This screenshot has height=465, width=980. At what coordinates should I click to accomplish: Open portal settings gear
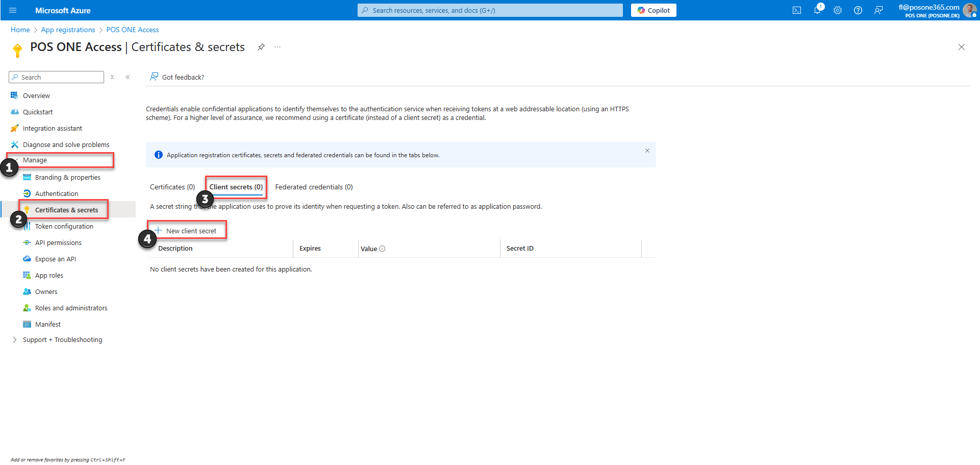point(838,10)
